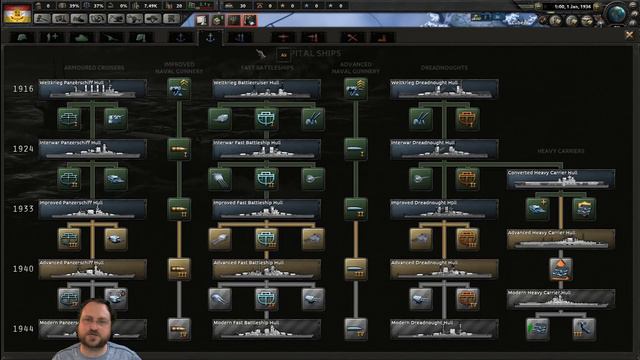Select right gun icon under Interwar Fast Battleship Hull

[313, 179]
